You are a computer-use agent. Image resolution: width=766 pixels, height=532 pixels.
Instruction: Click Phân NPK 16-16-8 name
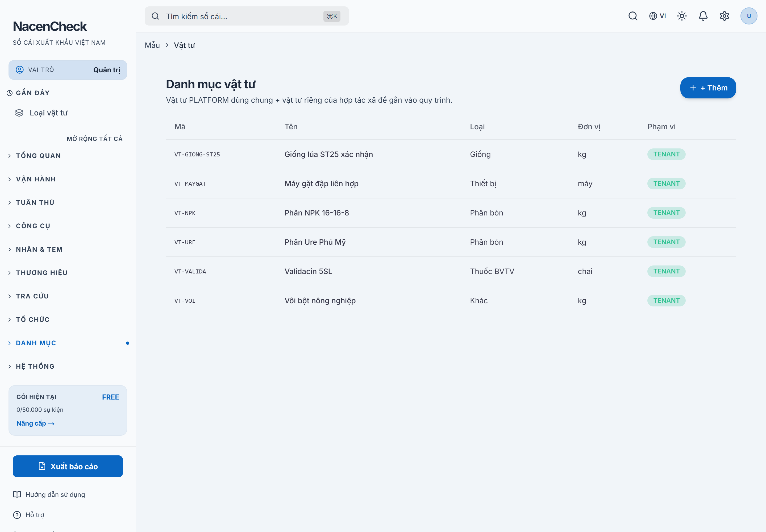[x=317, y=213]
